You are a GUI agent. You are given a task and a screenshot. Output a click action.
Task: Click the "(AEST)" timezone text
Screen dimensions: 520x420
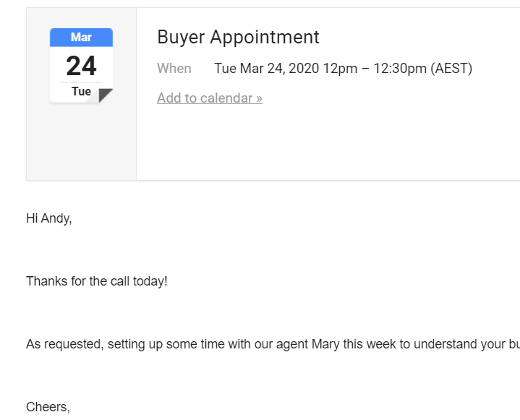451,68
